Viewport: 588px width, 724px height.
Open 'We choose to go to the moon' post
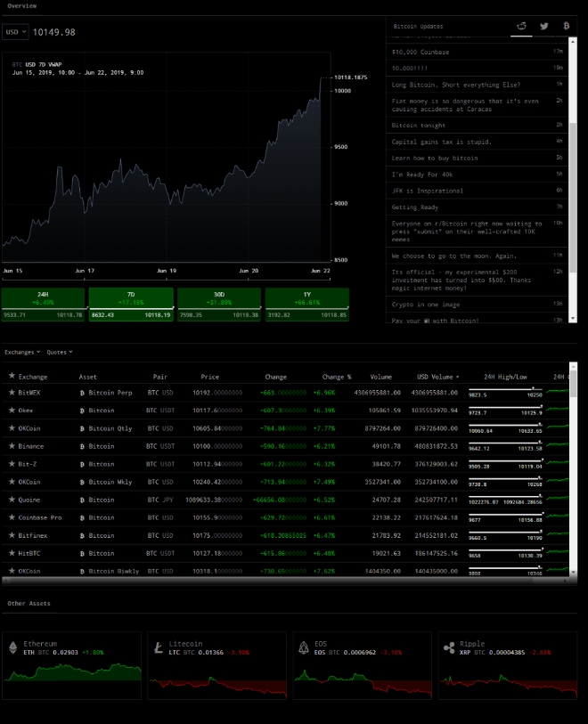[477, 256]
